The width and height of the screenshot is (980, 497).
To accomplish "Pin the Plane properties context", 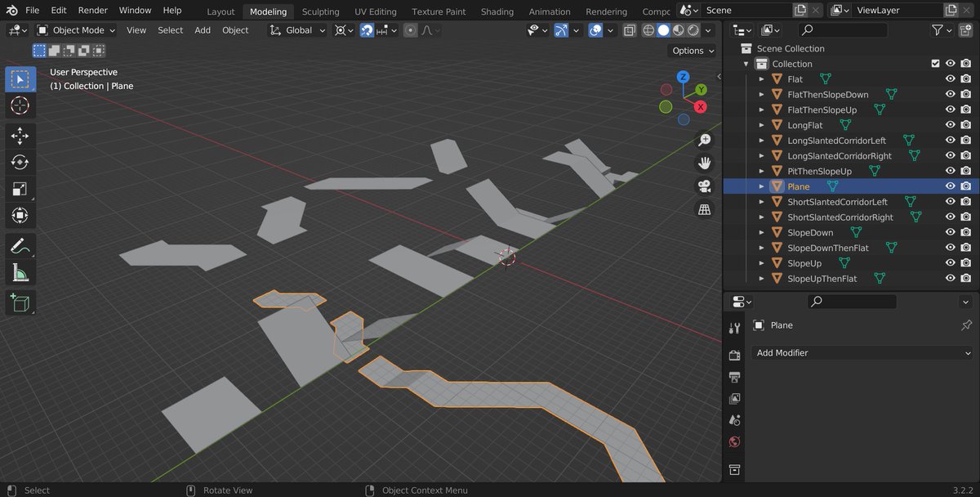I will click(966, 325).
